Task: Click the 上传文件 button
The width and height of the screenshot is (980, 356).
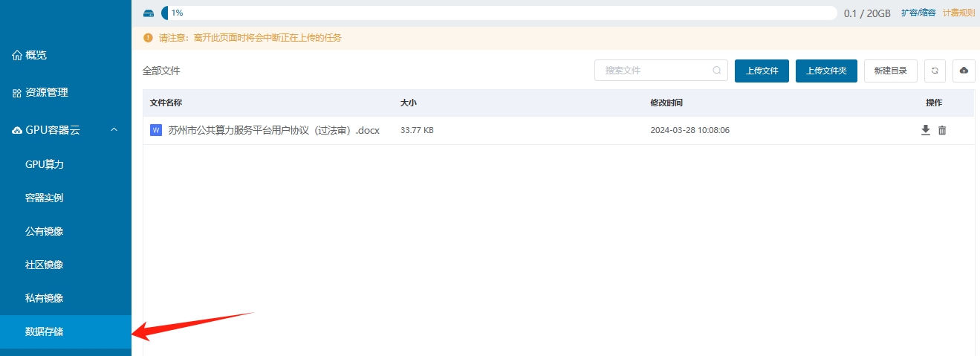Action: (x=762, y=71)
